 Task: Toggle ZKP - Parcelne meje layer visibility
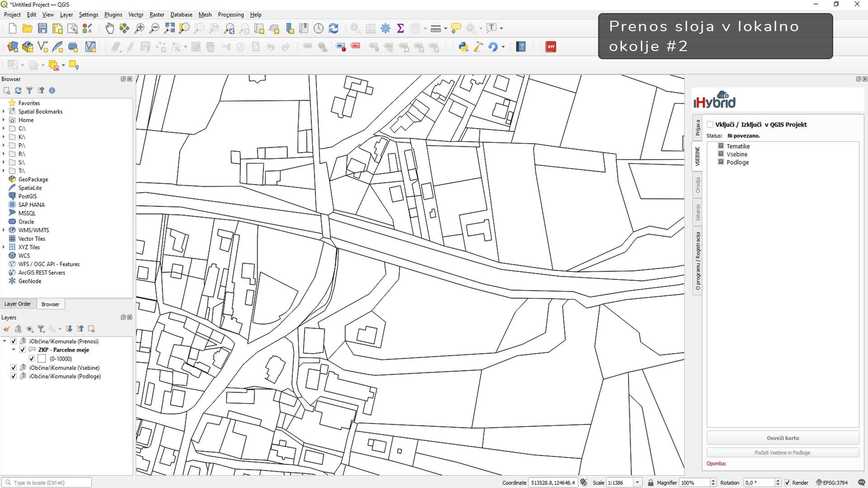[23, 350]
